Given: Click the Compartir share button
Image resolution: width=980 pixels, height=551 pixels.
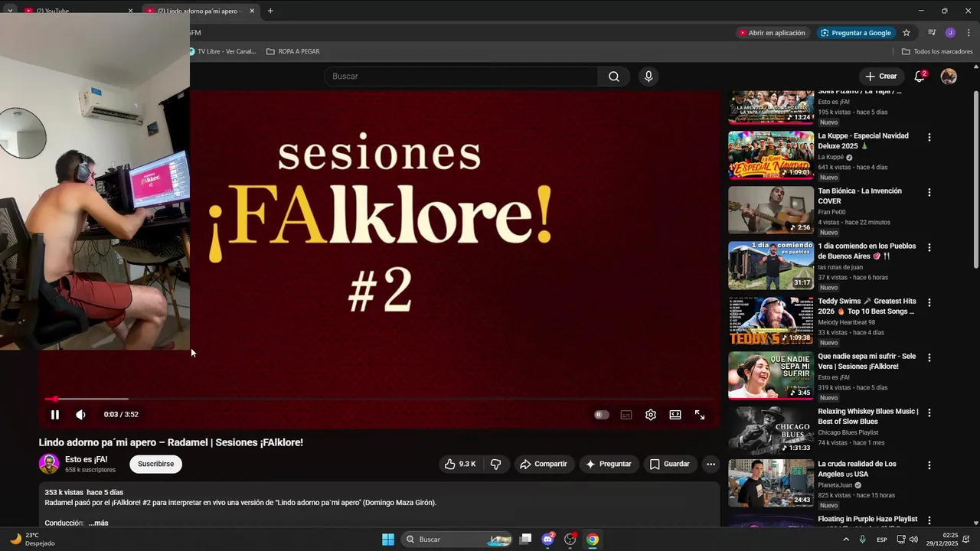Looking at the screenshot, I should click(x=544, y=464).
